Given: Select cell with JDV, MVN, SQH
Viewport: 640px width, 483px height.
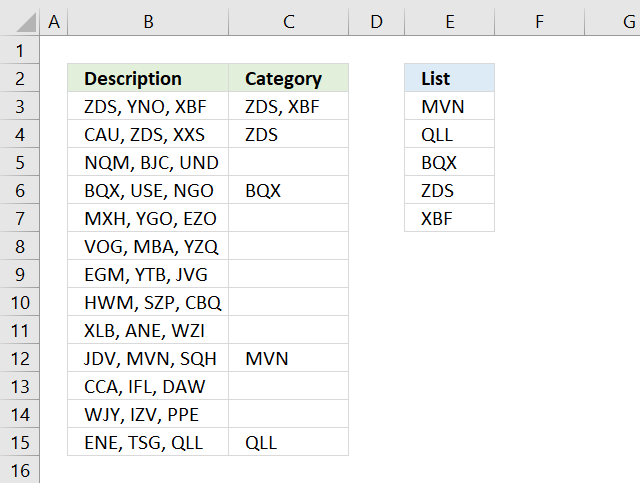Looking at the screenshot, I should coord(148,358).
